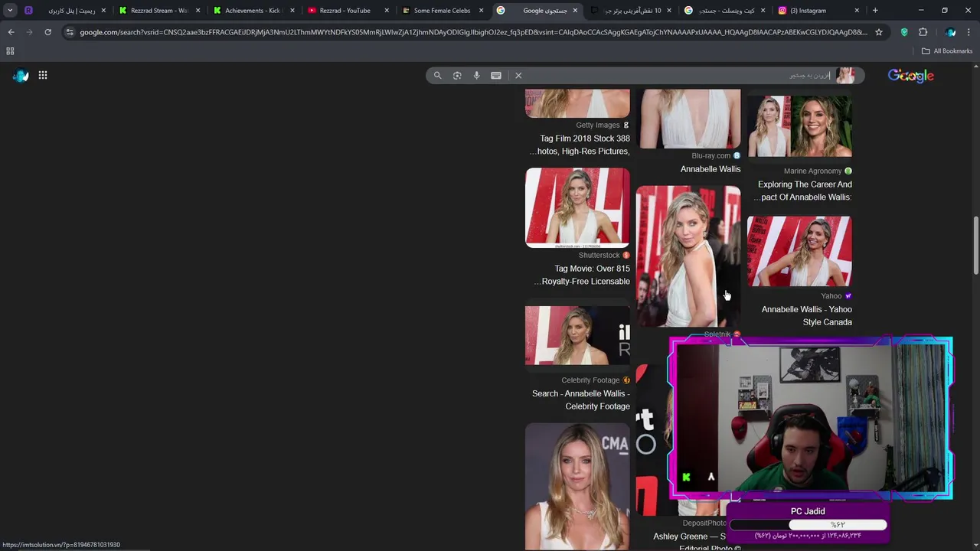The height and width of the screenshot is (551, 980).
Task: Close the Some Female Celebs tab
Action: [x=481, y=11]
